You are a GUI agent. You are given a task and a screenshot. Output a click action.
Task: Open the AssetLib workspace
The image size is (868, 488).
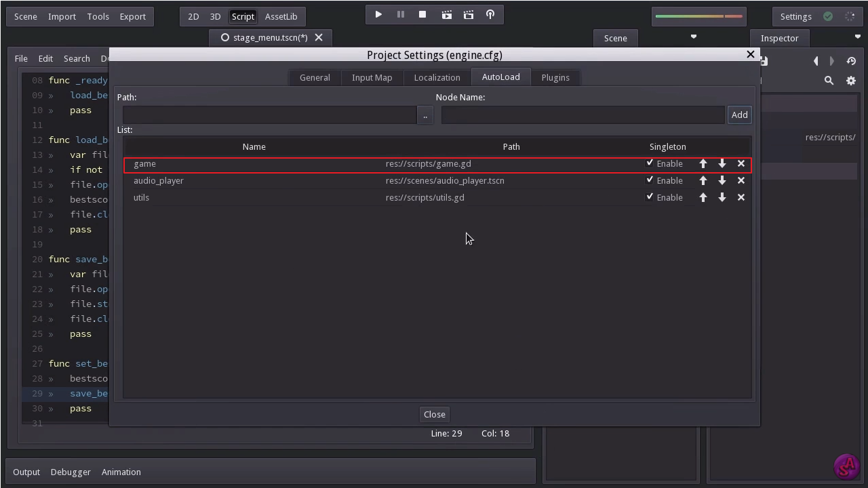point(281,16)
